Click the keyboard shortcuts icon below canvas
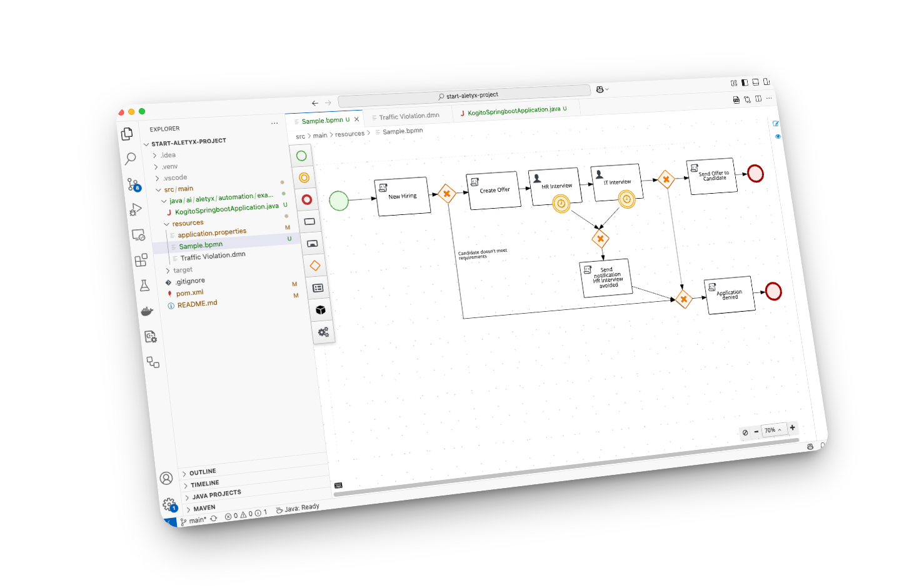 click(338, 485)
